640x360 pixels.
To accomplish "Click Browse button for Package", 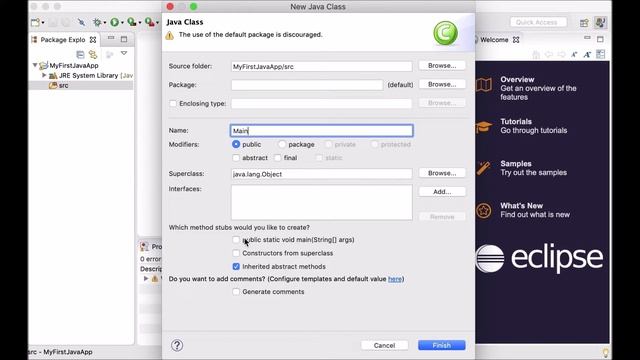I will click(x=442, y=84).
